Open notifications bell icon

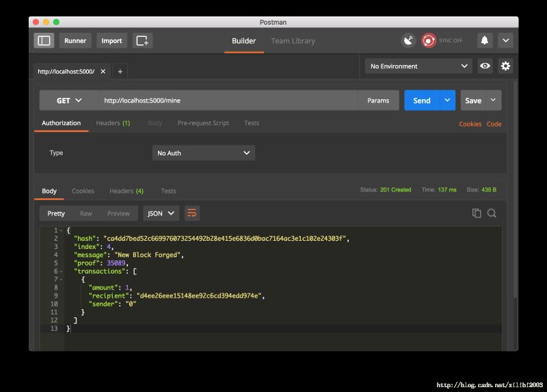click(x=485, y=40)
